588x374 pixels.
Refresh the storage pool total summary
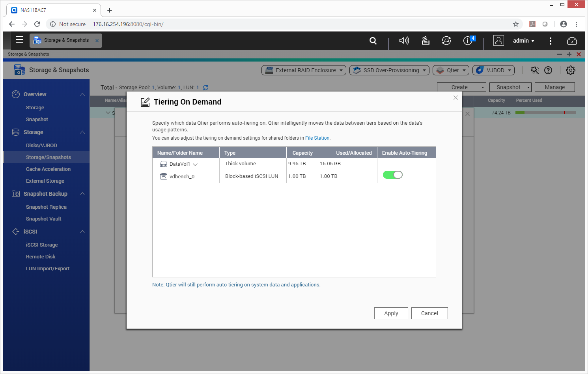(205, 88)
